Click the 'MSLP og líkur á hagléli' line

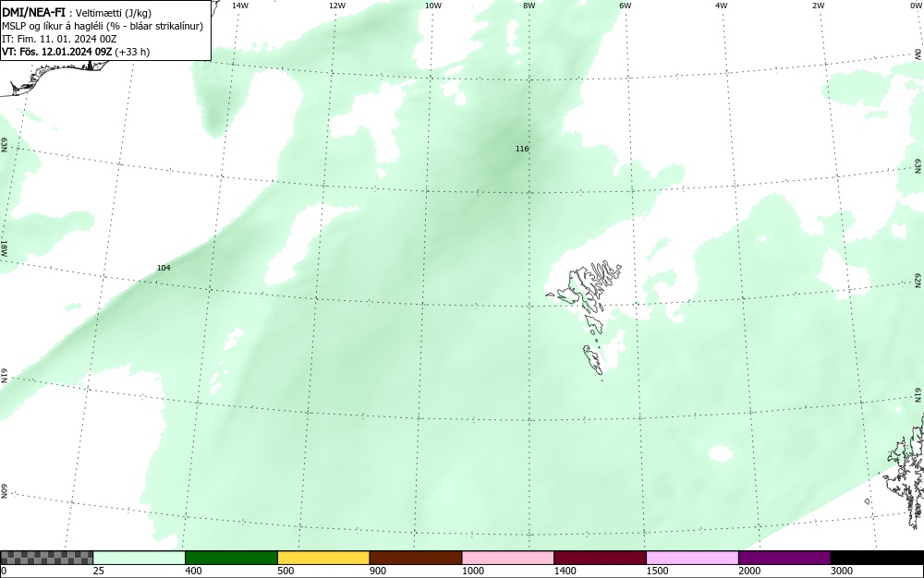coord(103,26)
